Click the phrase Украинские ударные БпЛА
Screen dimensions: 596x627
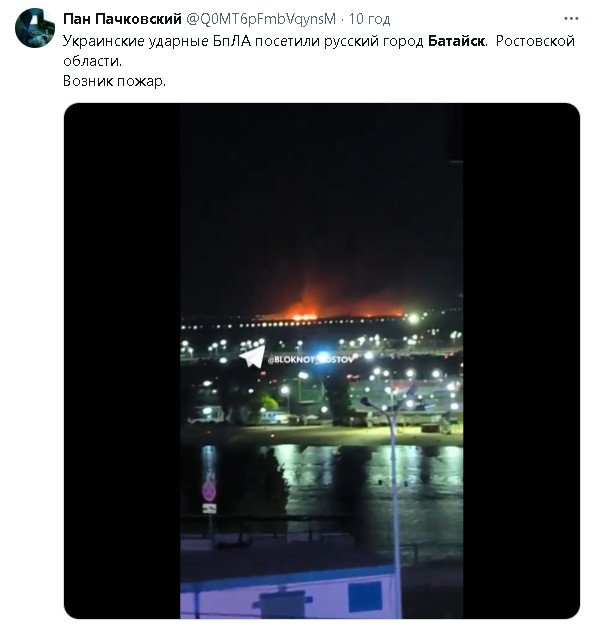157,41
